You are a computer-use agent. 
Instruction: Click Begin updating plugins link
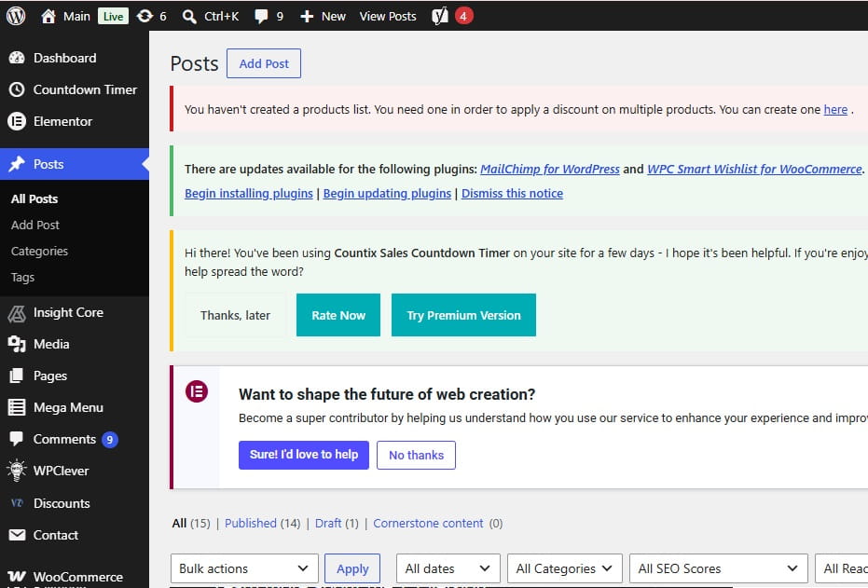pyautogui.click(x=387, y=194)
